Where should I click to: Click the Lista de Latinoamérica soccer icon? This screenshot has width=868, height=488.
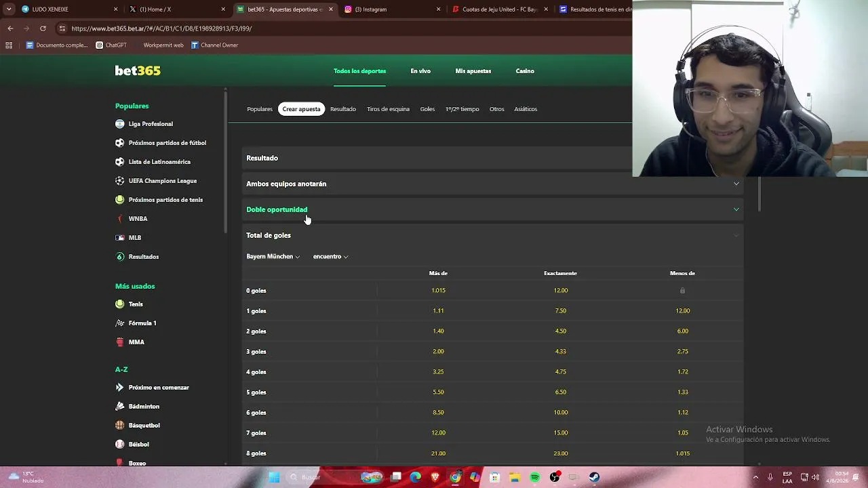click(x=120, y=162)
